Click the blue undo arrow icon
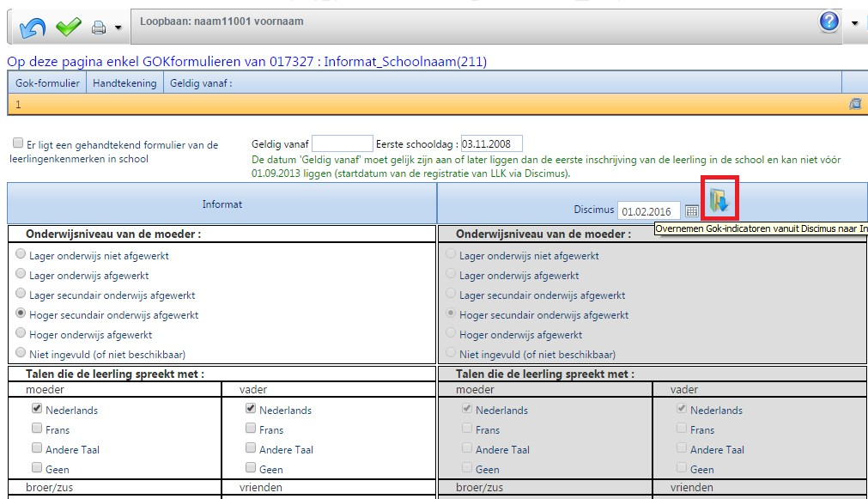The height and width of the screenshot is (499, 868). coord(32,27)
